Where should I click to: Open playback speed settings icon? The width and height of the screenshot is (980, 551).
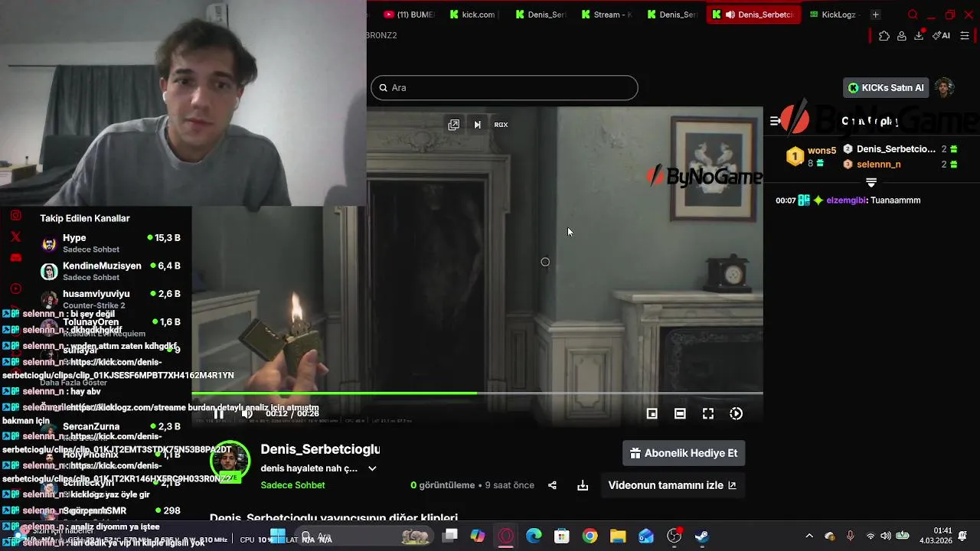tap(736, 414)
